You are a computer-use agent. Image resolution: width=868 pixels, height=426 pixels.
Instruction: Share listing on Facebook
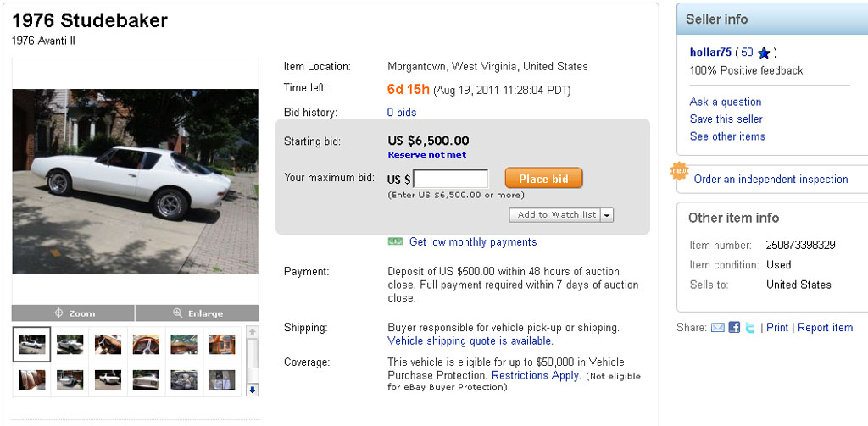(734, 328)
